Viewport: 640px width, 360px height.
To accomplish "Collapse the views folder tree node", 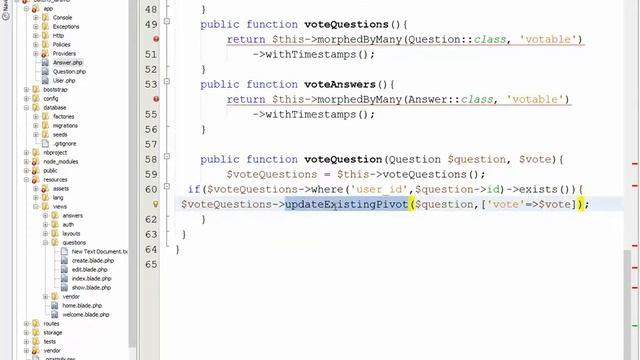I will [x=36, y=207].
